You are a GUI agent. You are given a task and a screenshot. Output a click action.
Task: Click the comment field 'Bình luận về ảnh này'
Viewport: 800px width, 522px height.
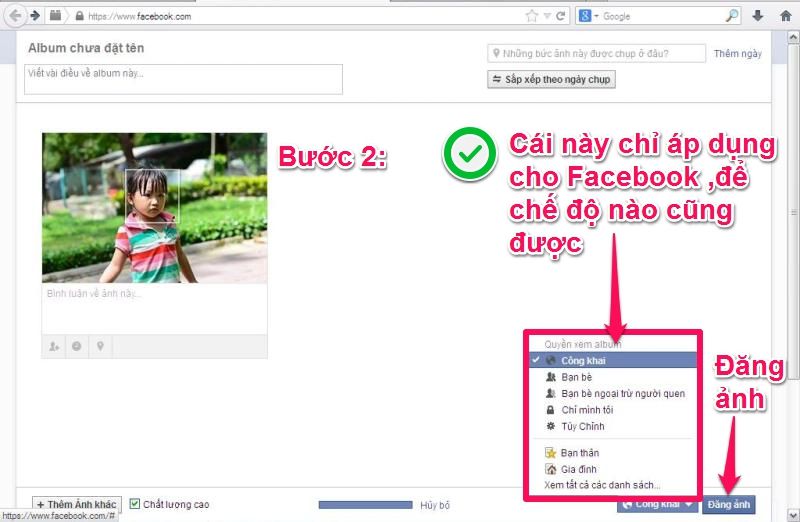pyautogui.click(x=154, y=308)
